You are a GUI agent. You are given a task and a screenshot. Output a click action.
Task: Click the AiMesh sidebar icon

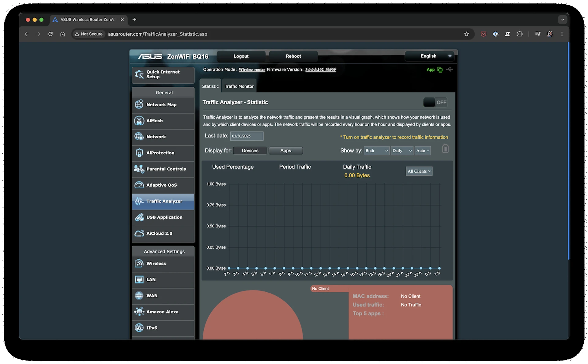pyautogui.click(x=139, y=121)
